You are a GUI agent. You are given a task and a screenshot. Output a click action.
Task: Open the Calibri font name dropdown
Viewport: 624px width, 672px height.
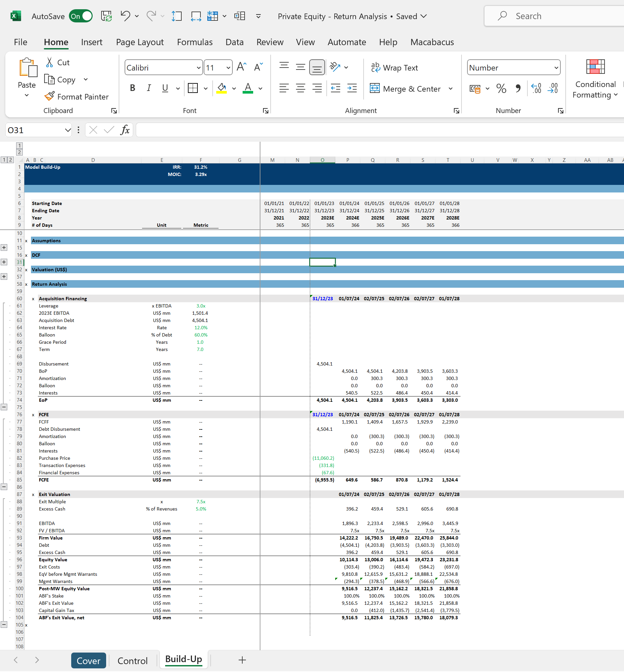(198, 68)
